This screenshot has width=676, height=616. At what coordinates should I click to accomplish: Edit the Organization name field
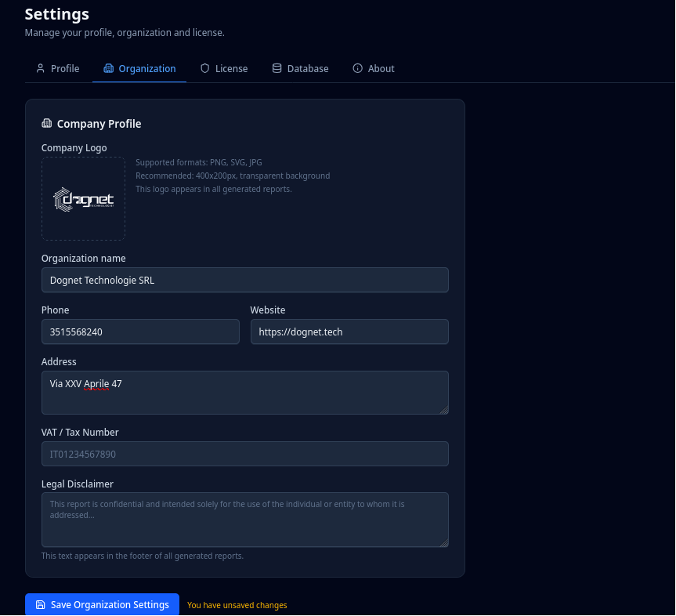pyautogui.click(x=245, y=280)
